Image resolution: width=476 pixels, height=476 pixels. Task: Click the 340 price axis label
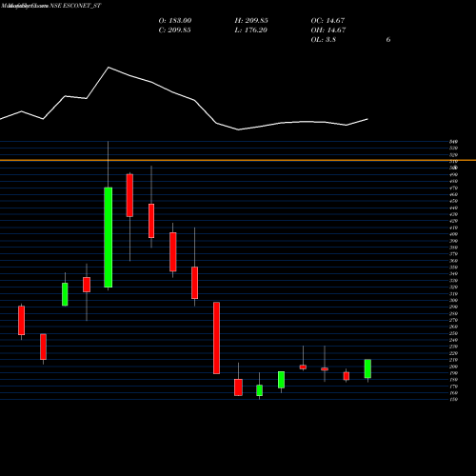pos(453,274)
